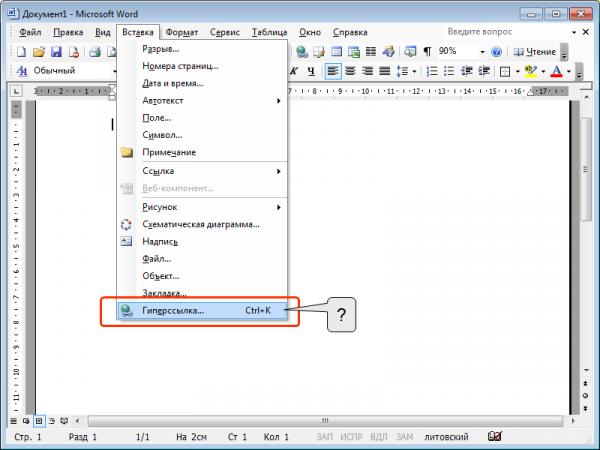Open the Сервис menu
The width and height of the screenshot is (600, 450).
[x=225, y=33]
